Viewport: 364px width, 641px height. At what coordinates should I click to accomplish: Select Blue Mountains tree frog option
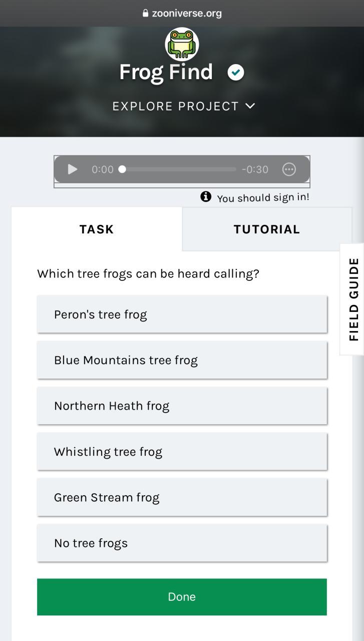pyautogui.click(x=182, y=360)
